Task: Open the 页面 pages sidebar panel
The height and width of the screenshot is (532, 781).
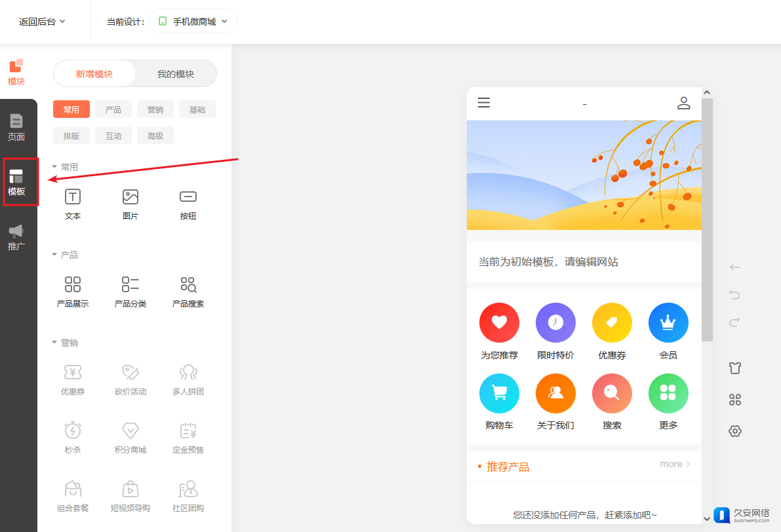Action: pos(16,127)
